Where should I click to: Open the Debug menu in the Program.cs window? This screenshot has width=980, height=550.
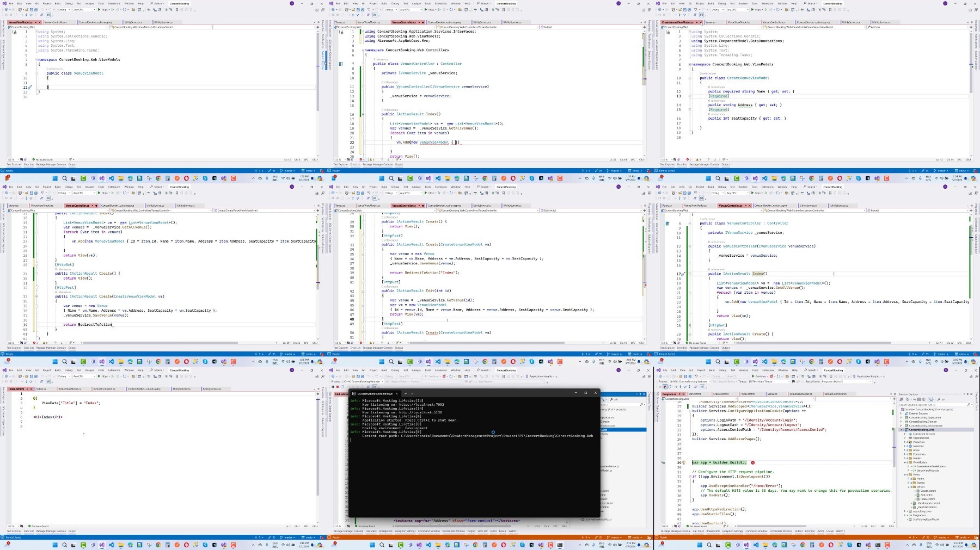(722, 370)
